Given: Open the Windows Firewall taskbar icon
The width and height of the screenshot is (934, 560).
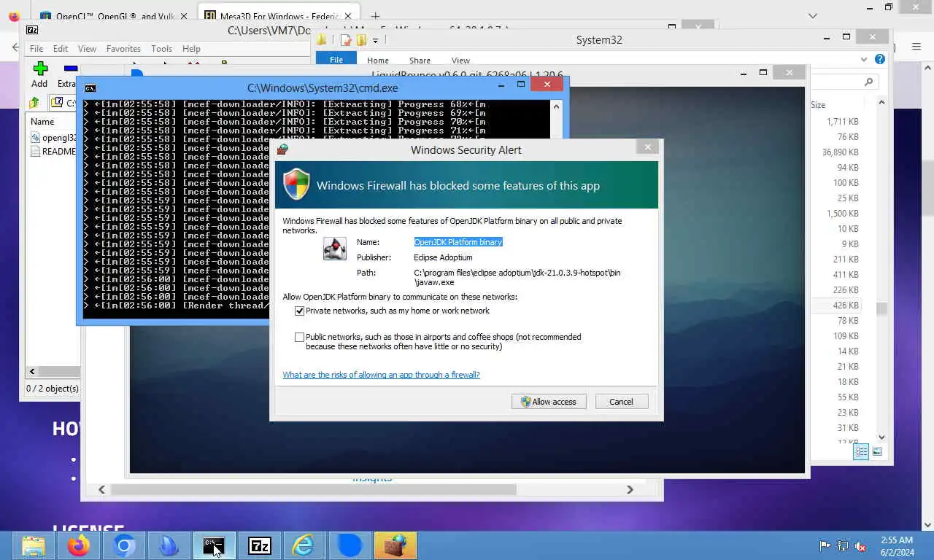Looking at the screenshot, I should coord(395,545).
